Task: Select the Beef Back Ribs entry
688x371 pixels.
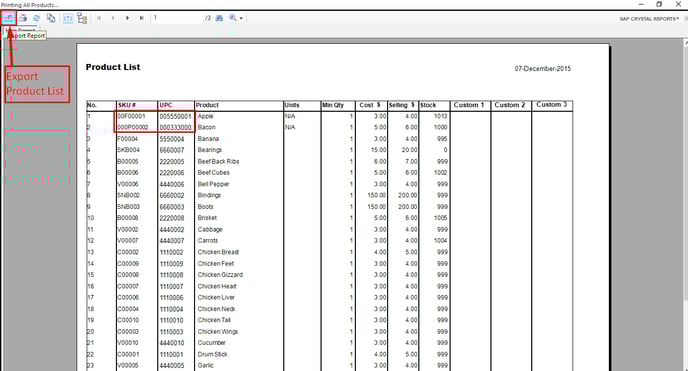Action: 219,161
